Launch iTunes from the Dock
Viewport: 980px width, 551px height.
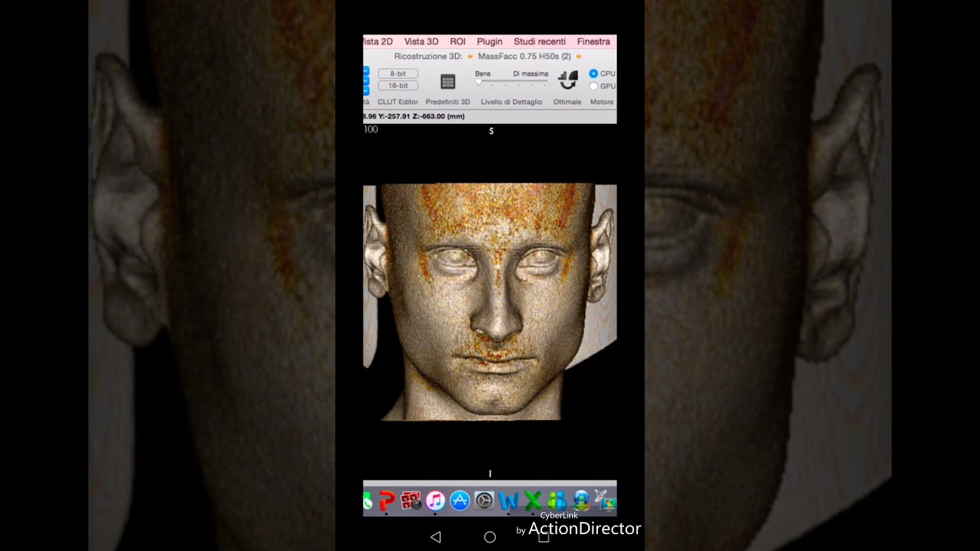[x=436, y=501]
